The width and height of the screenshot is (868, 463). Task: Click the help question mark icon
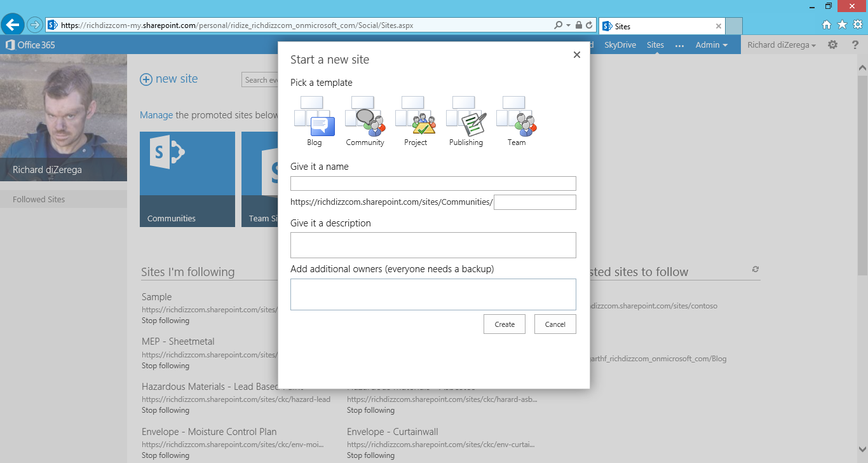(855, 45)
